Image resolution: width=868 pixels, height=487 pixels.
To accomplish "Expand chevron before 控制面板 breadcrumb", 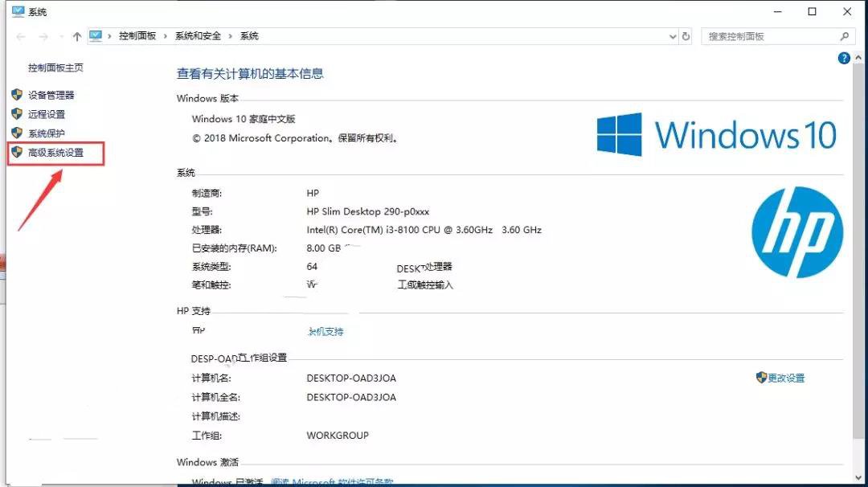I will pyautogui.click(x=109, y=36).
